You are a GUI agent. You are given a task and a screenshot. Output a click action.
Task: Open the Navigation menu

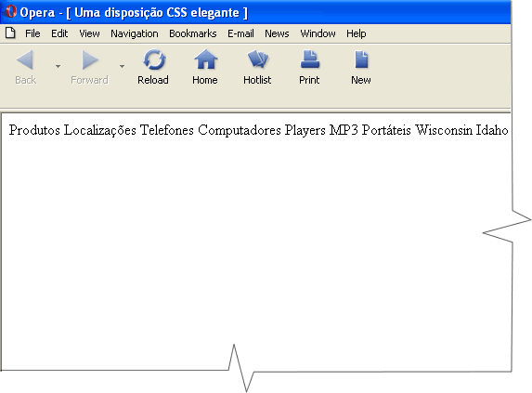135,33
